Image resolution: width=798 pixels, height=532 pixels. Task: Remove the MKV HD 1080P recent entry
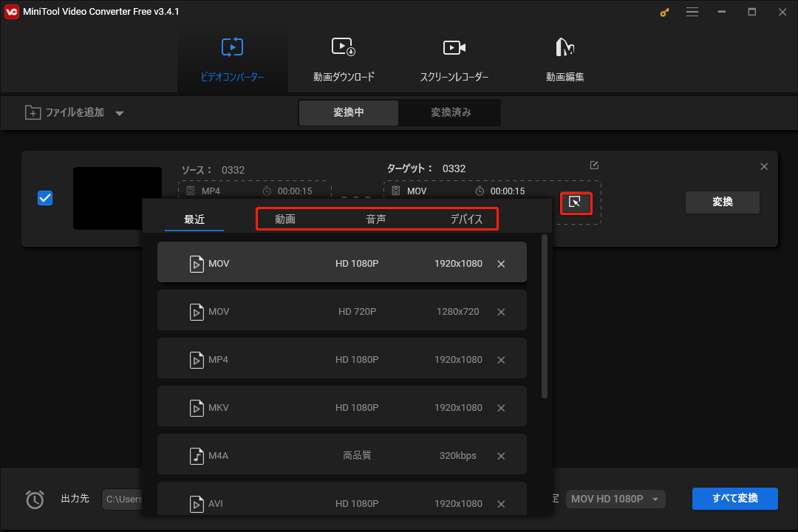(501, 408)
